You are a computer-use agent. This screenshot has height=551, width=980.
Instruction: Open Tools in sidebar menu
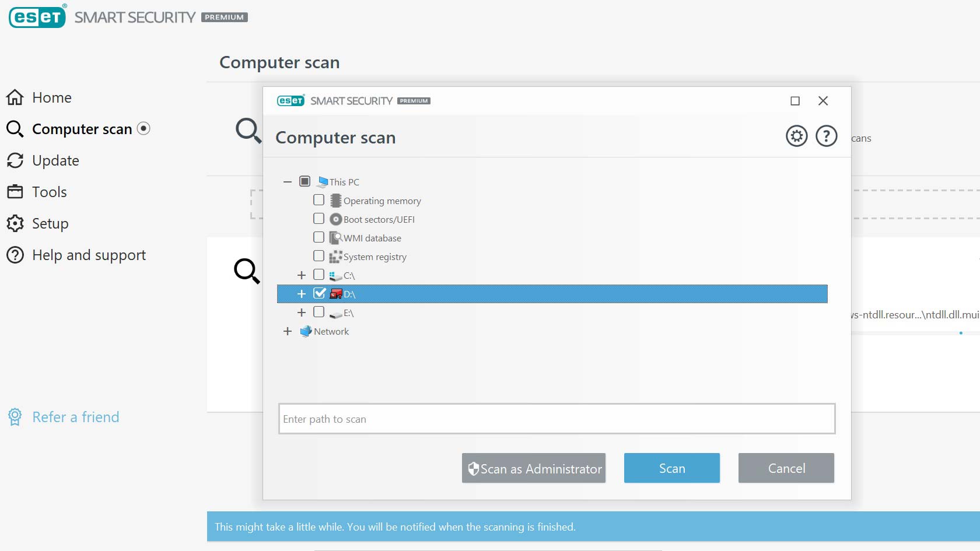tap(50, 192)
